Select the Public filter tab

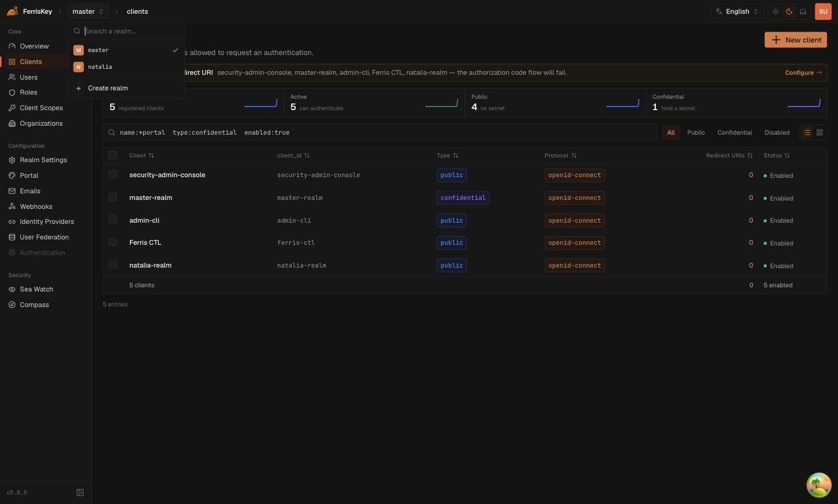click(696, 132)
